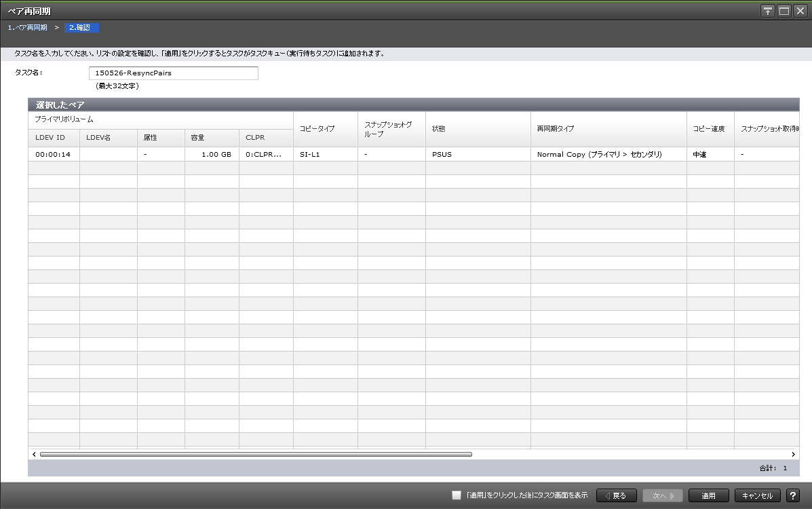Select wizard step 1.ペア再同期
The height and width of the screenshot is (509, 812).
click(27, 28)
